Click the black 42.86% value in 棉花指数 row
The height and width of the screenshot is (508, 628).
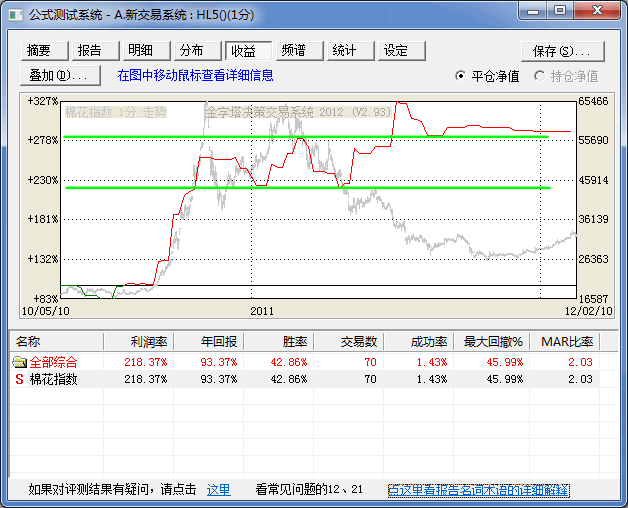tap(289, 379)
